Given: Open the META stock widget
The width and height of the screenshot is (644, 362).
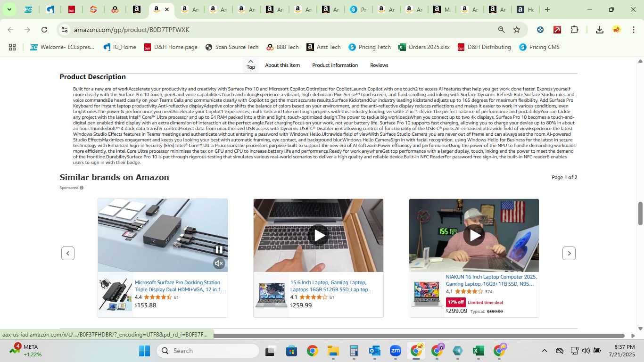Looking at the screenshot, I should 26,351.
